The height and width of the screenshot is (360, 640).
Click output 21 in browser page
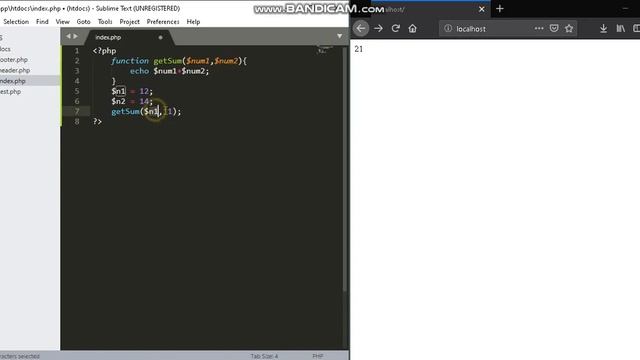click(x=358, y=49)
